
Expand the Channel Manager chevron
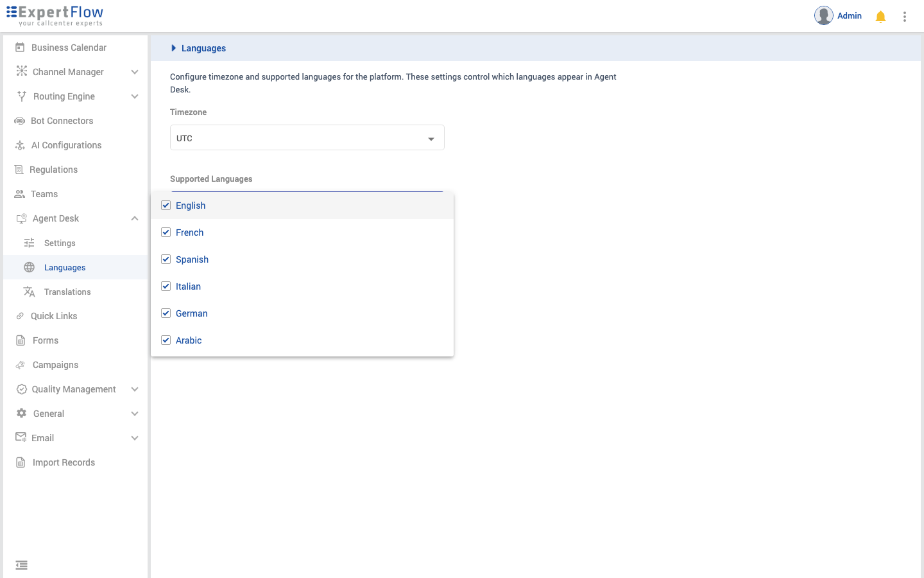135,72
